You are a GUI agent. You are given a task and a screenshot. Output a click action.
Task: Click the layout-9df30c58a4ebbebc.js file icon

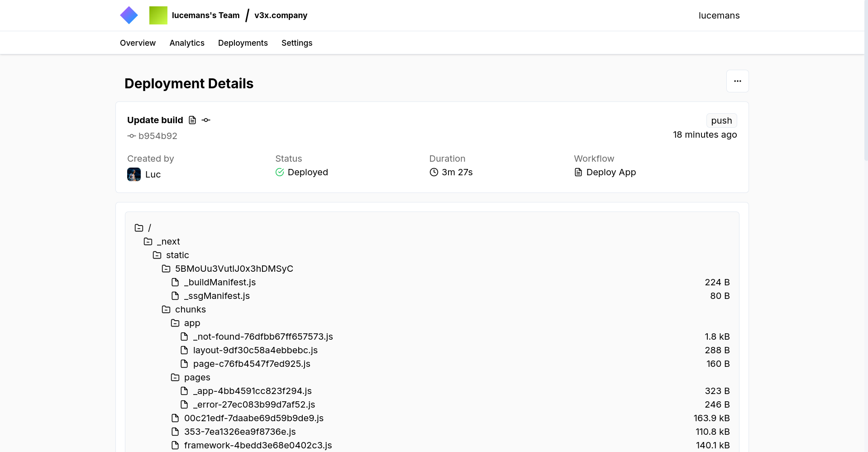pyautogui.click(x=184, y=350)
